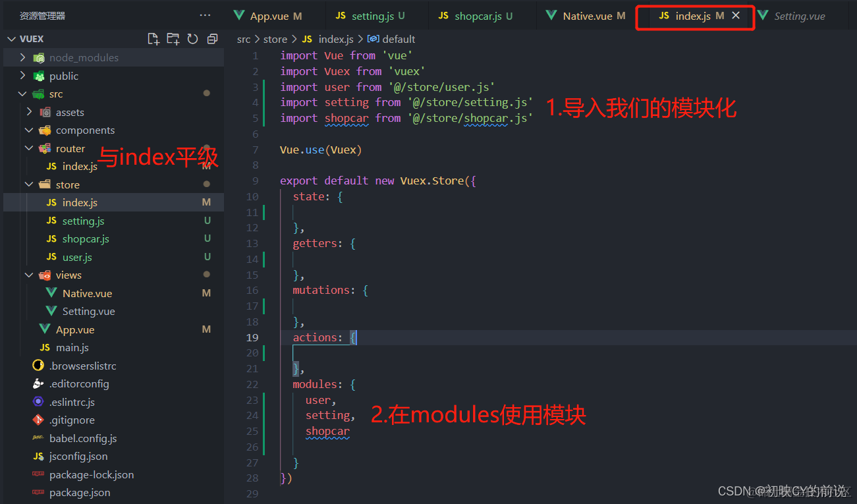
Task: Click the Vue icon beside Native.vue in tree
Action: (51, 293)
